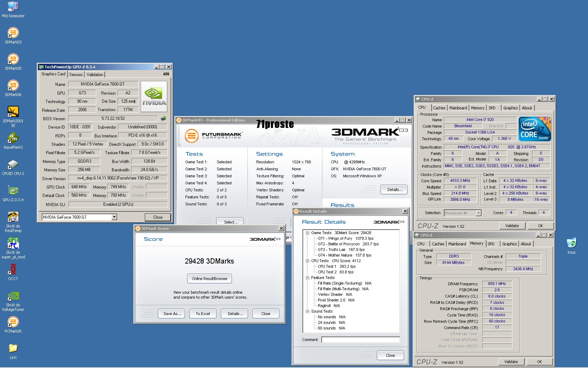Open the Caches tab in upper CPU-Z
Image resolution: width=588 pixels, height=368 pixels.
pyautogui.click(x=439, y=108)
